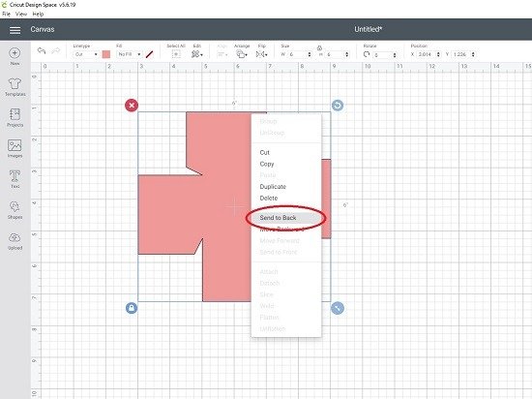Toggle the blue lock handle on shape
Viewport: 532px width, 399px height.
tap(132, 308)
